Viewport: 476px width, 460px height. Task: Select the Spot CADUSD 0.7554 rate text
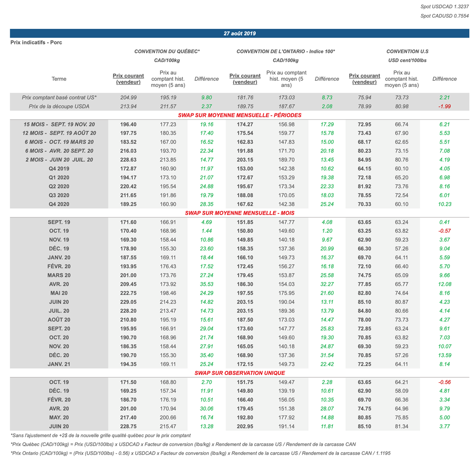[445, 16]
